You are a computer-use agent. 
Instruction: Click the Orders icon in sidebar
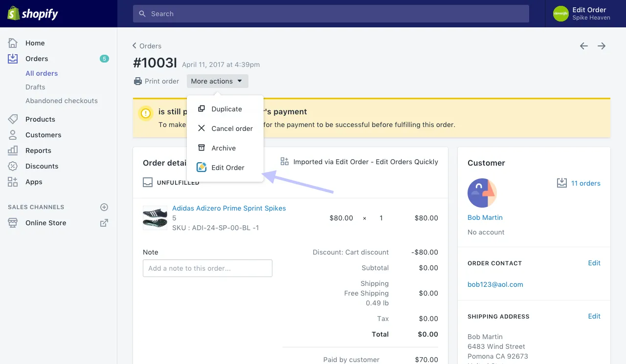pos(13,59)
